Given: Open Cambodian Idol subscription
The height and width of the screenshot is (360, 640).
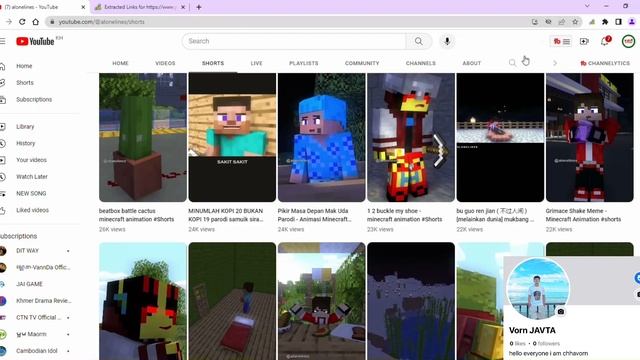Looking at the screenshot, I should tap(36, 351).
